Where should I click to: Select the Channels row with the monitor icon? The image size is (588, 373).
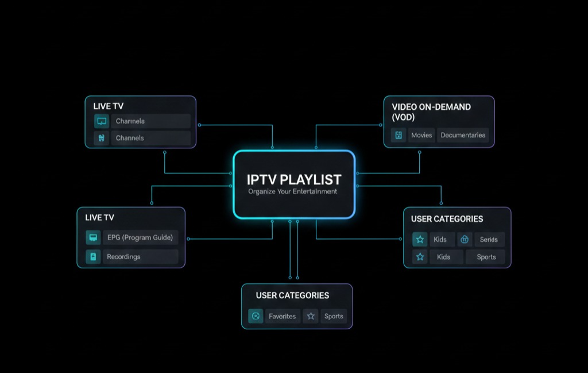pos(151,121)
